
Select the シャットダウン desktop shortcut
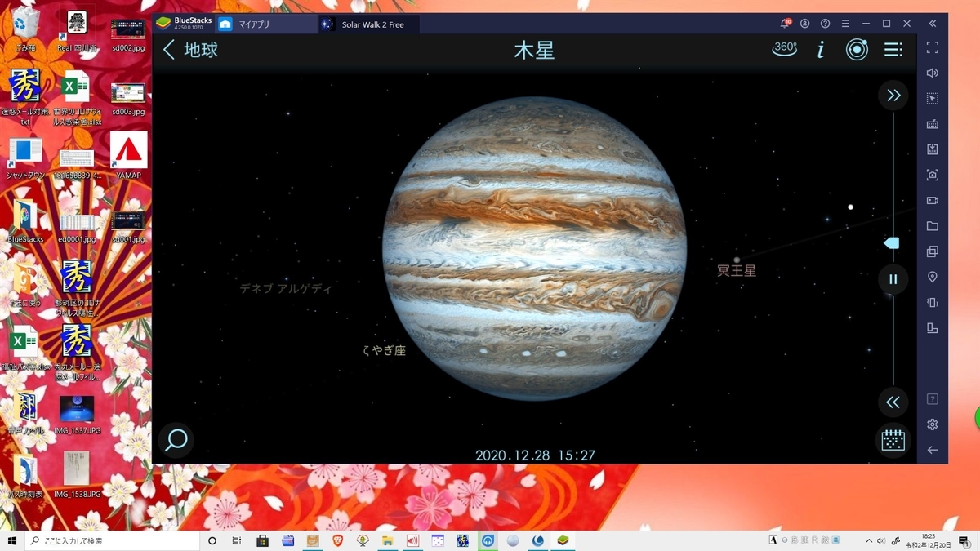pos(25,158)
